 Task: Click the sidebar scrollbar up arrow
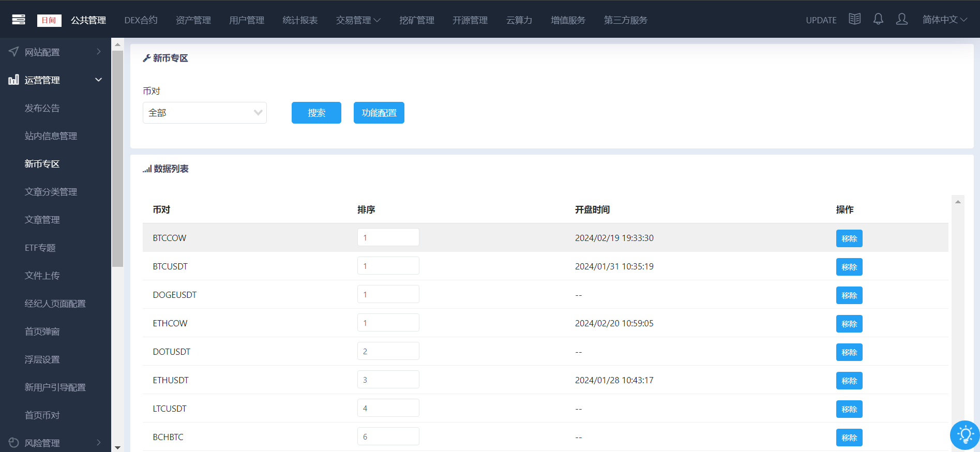[117, 44]
